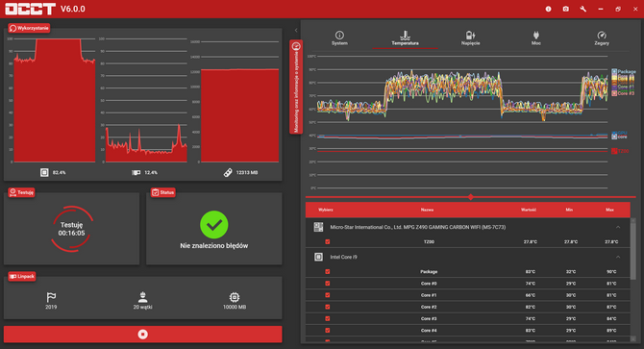644x349 pixels.
Task: Click the memory usage bar graph
Action: coord(239,115)
